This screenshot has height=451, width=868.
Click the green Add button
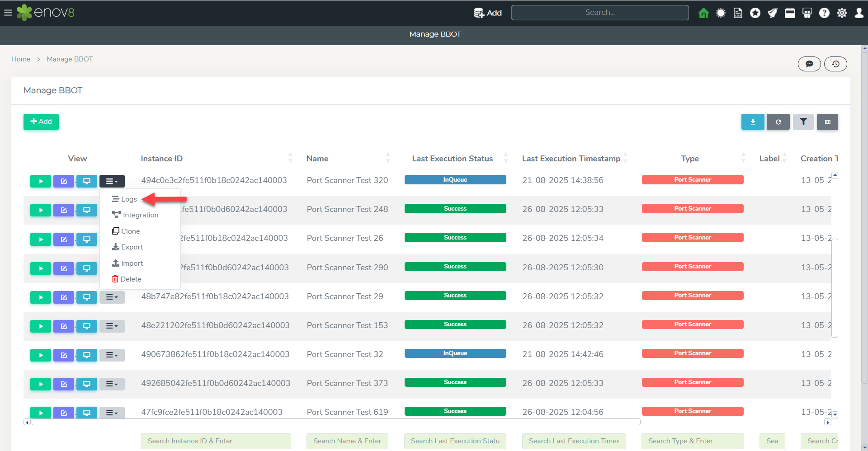[x=41, y=122]
